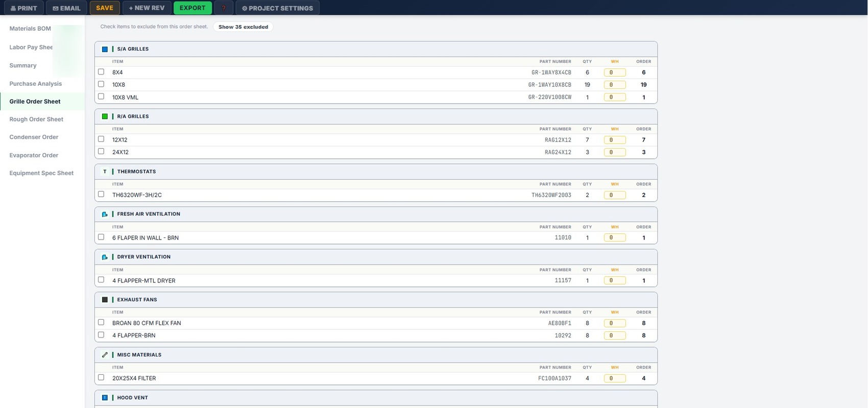Click the S/A Grilles blue square icon
868x408 pixels.
[x=105, y=50]
